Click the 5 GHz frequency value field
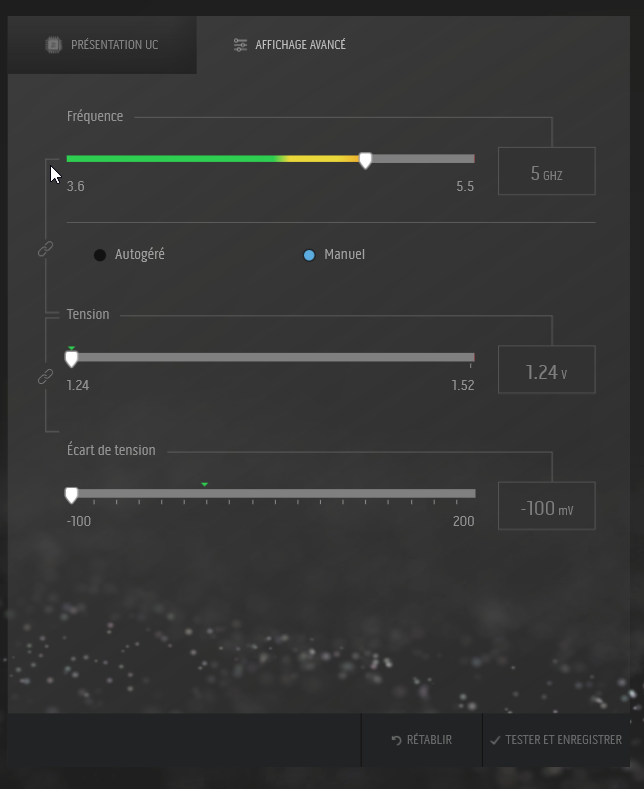Screen dimensions: 644x789 (546, 173)
